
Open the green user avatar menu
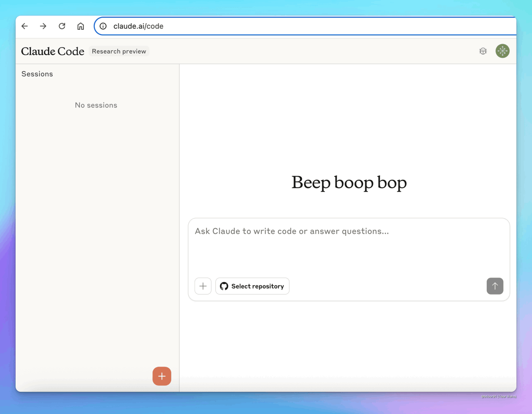tap(502, 51)
